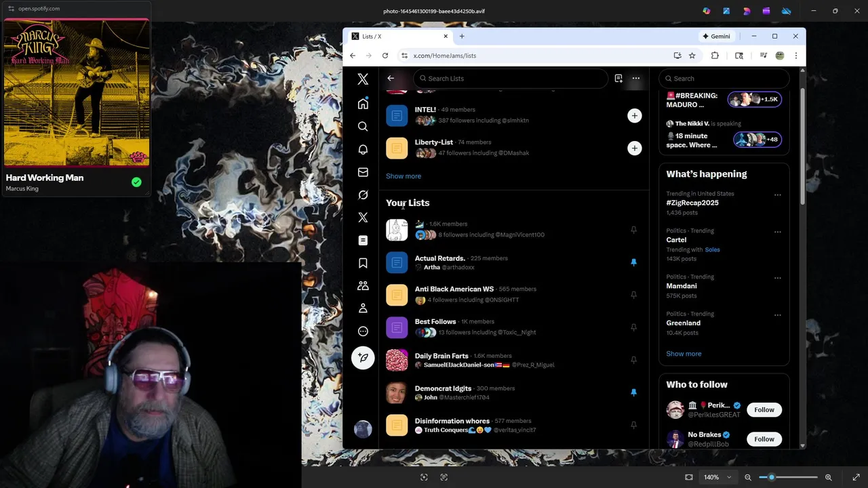Screen dimensions: 868x488
Task: Focus the X Search field on right
Action: (x=724, y=79)
